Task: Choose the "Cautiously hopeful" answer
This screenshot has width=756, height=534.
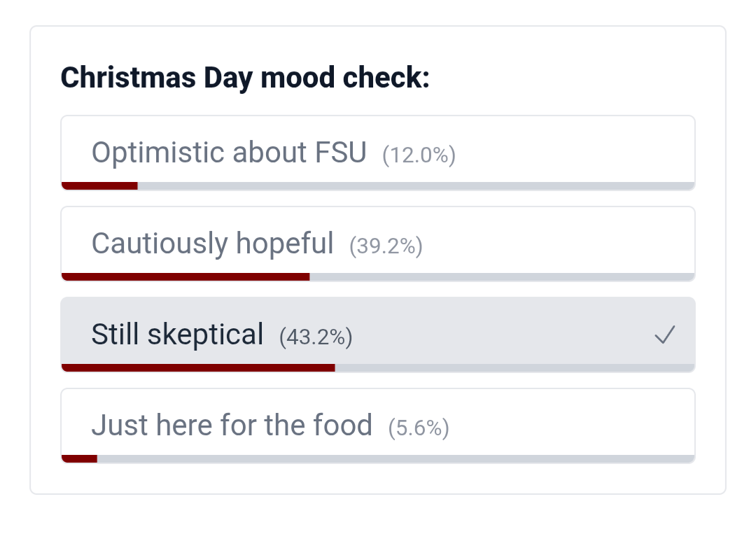Action: point(212,244)
